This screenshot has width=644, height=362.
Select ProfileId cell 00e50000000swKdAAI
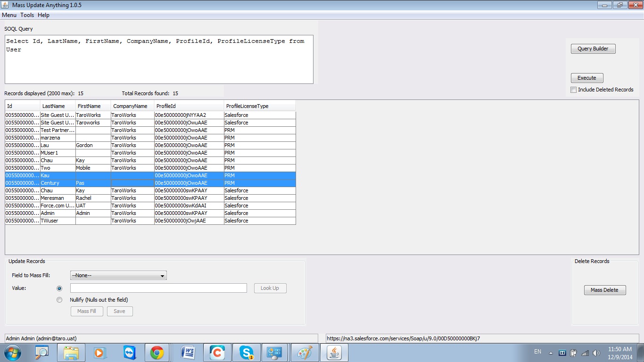[189, 206]
